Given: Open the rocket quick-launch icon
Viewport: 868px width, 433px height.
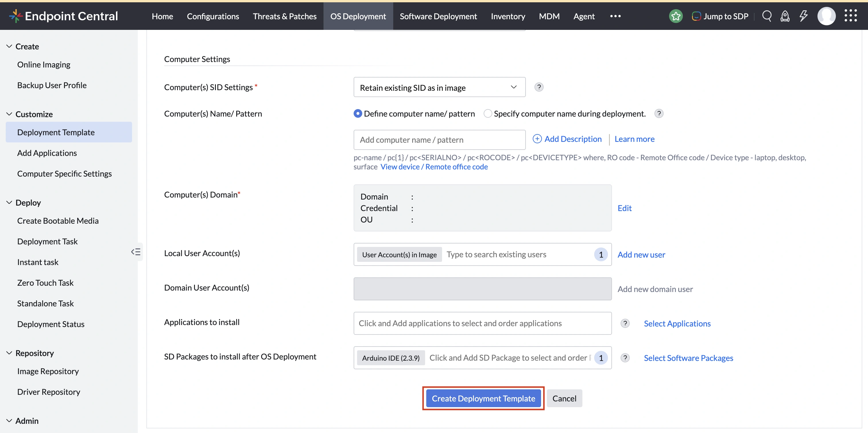Looking at the screenshot, I should click(785, 16).
